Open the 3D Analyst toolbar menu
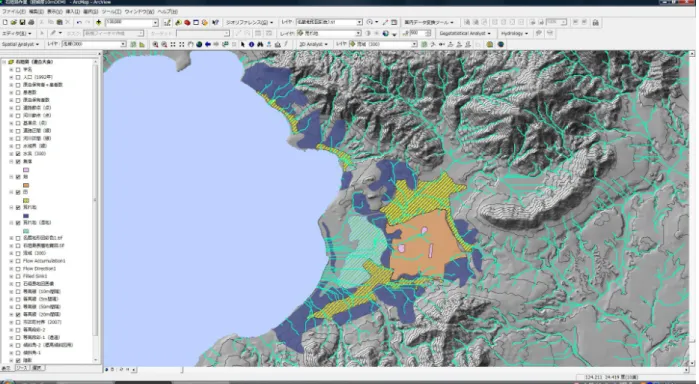 click(x=313, y=44)
